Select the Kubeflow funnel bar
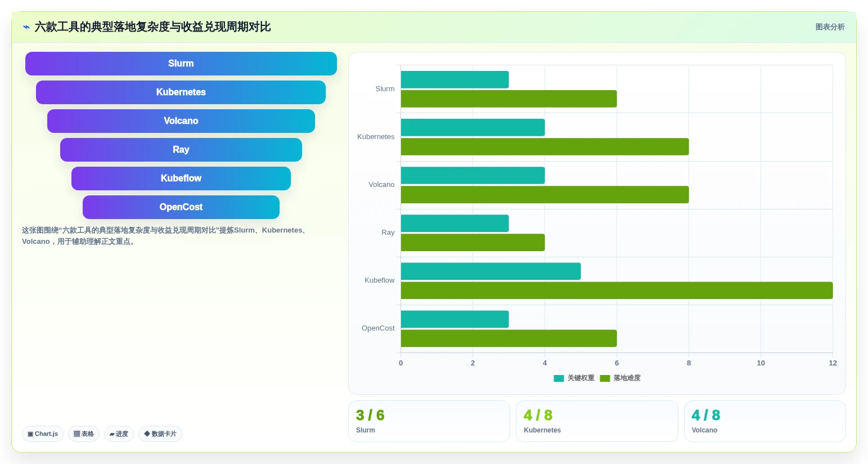 point(181,179)
